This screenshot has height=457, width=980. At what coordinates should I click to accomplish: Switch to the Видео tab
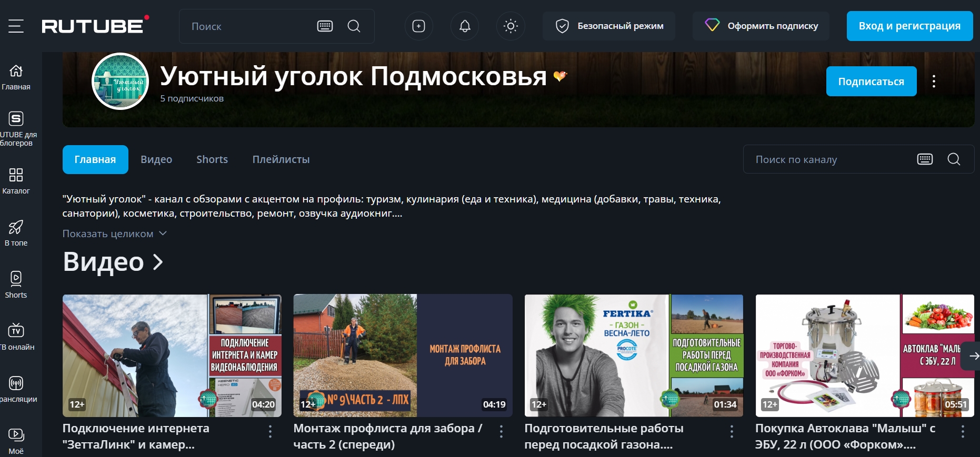(156, 159)
